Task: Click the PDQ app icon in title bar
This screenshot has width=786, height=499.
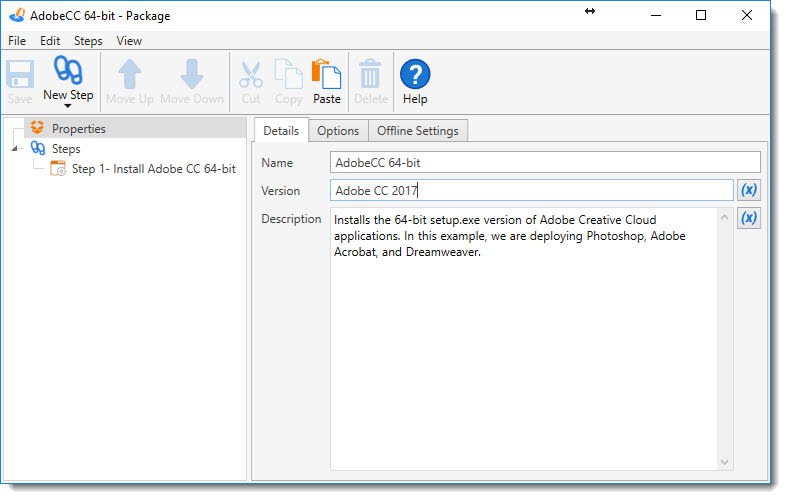Action: [x=17, y=16]
